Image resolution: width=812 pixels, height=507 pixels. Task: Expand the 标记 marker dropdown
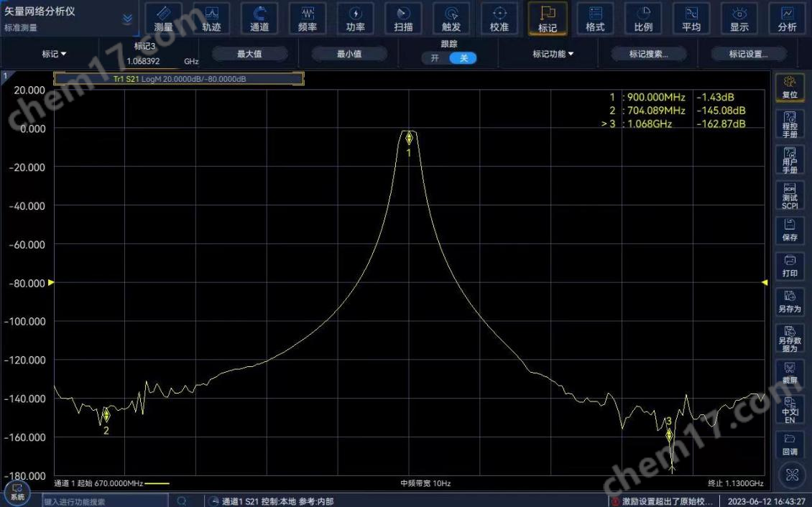click(x=54, y=54)
